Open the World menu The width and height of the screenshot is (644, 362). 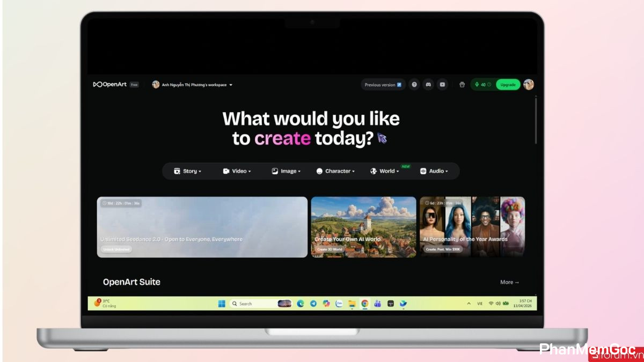point(385,171)
